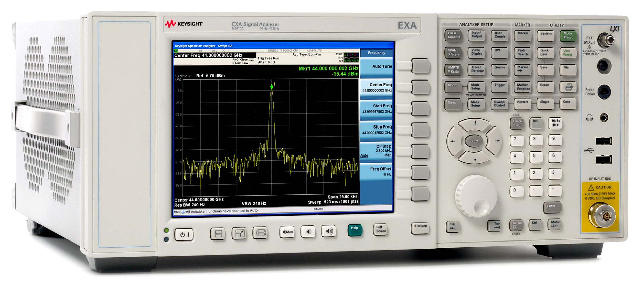
Task: Click the Trigger key
Action: (500, 87)
